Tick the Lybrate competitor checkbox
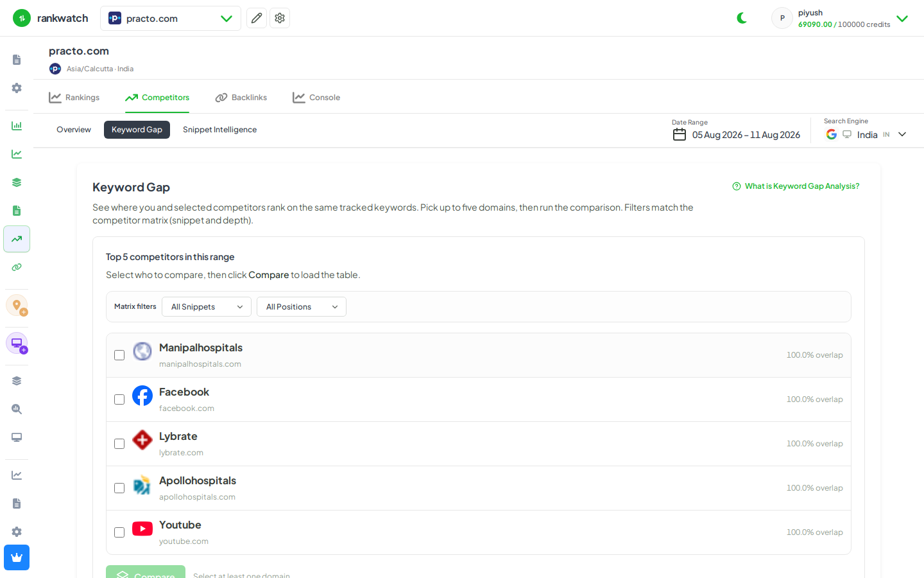This screenshot has height=578, width=924. tap(119, 444)
